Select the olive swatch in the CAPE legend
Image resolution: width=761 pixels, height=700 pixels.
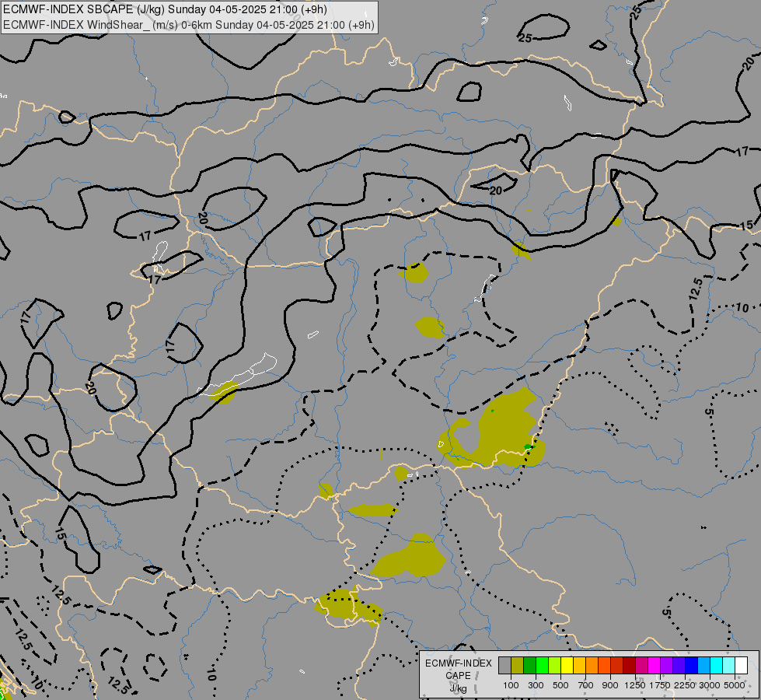[518, 665]
